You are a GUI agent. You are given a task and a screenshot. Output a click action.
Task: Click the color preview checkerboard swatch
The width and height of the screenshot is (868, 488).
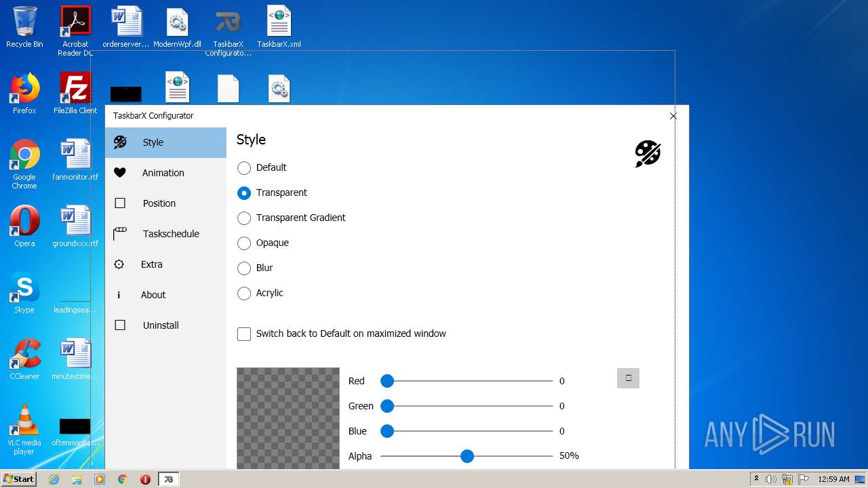288,418
